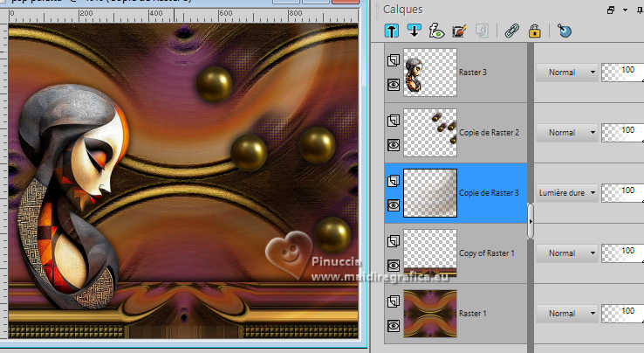Open the layer effects icon

point(436,31)
